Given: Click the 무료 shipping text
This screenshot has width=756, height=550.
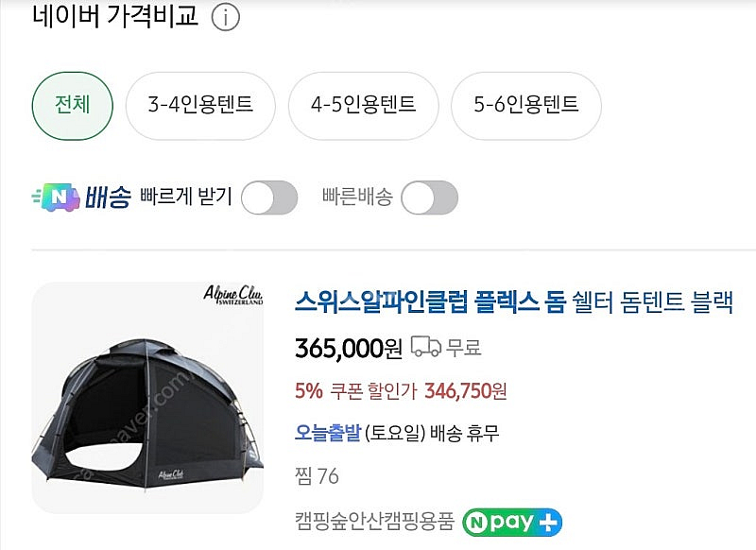Looking at the screenshot, I should 464,348.
